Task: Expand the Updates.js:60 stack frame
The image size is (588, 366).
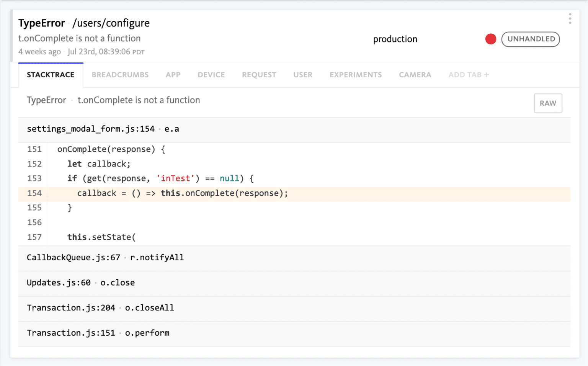Action: (80, 283)
